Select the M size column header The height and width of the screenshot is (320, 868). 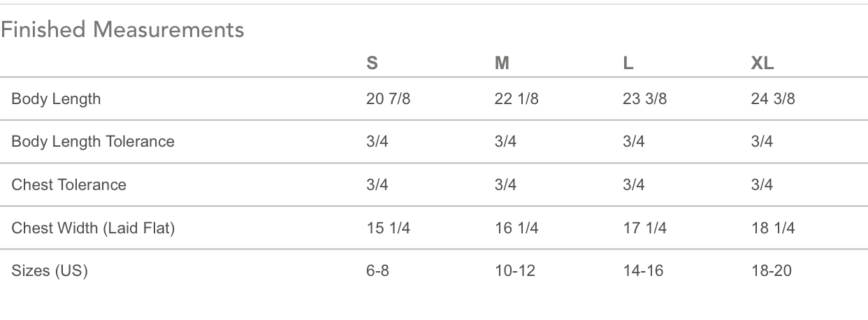[502, 63]
